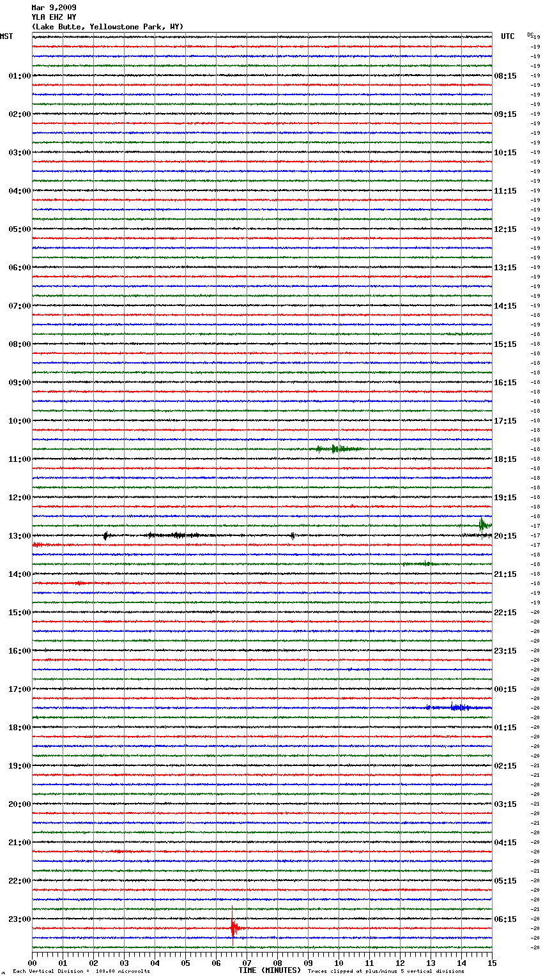This screenshot has width=543, height=980.
Task: Select the 06:00 MST row label
Action: click(x=19, y=268)
